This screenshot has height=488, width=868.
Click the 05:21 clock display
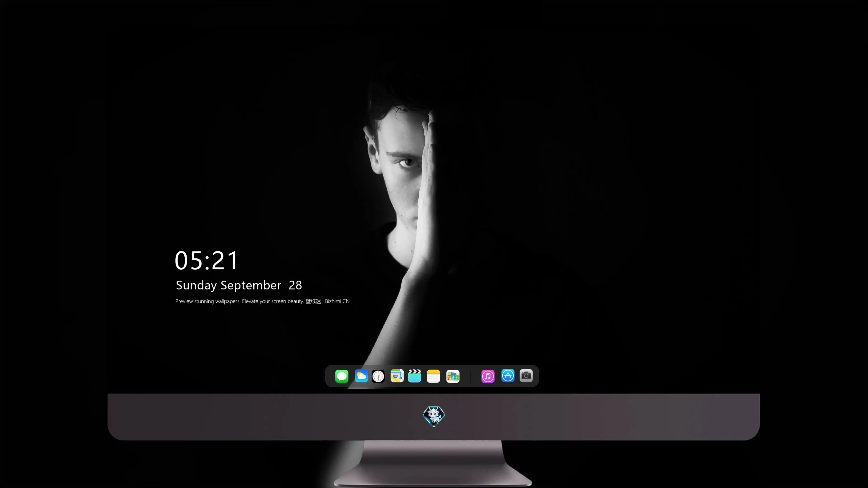point(206,260)
